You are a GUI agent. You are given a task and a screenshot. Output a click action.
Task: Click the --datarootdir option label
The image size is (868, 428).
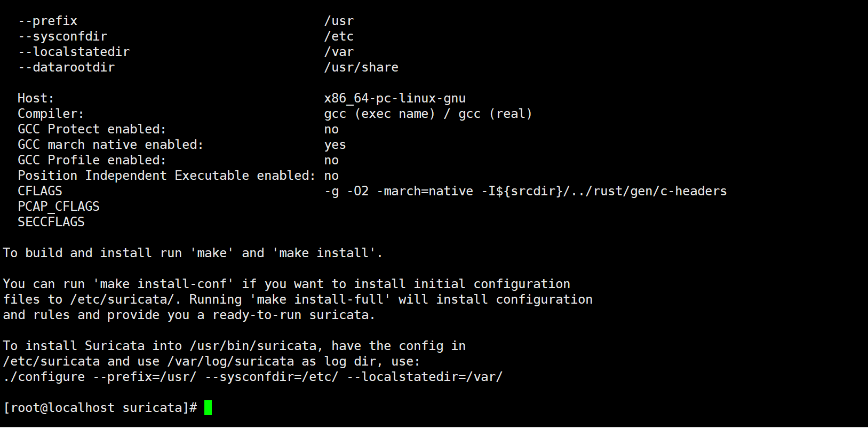click(x=66, y=67)
